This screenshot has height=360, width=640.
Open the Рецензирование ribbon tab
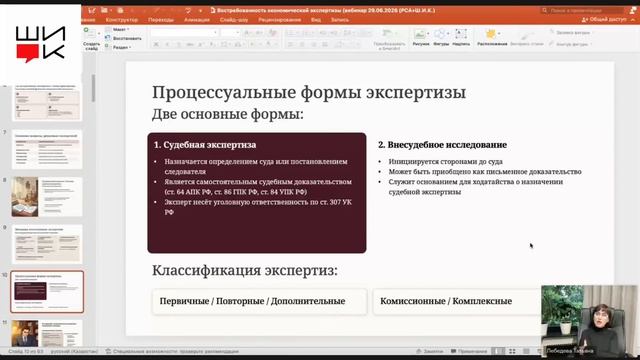point(280,20)
